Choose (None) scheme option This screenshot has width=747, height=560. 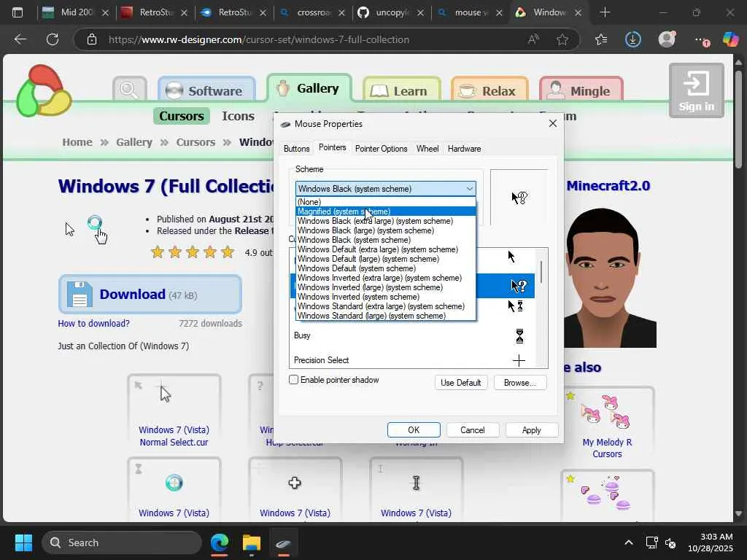pos(385,202)
